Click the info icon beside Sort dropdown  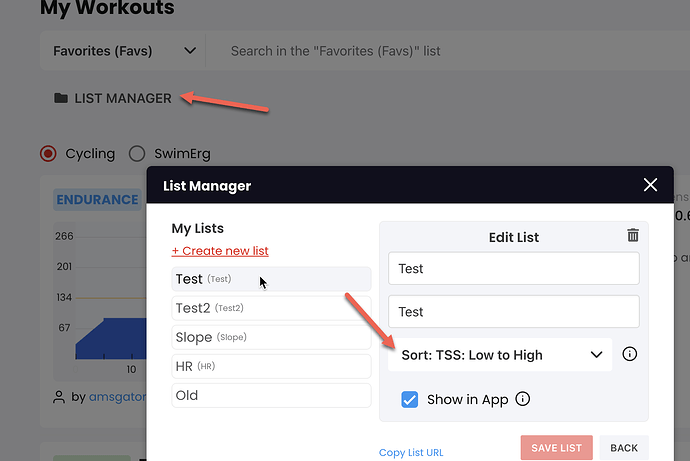coord(630,354)
